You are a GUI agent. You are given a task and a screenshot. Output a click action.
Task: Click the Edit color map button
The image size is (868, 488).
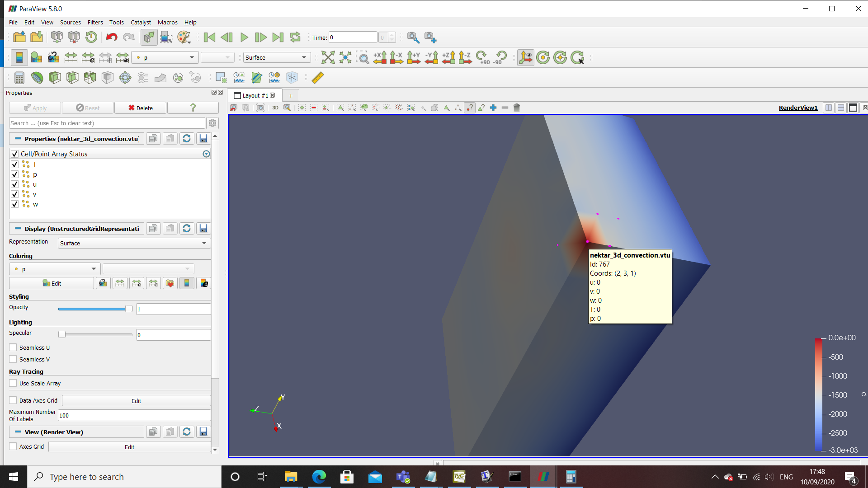pos(52,283)
